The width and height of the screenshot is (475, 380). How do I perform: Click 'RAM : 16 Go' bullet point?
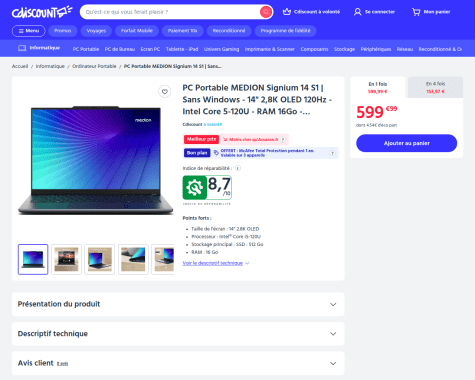click(x=205, y=252)
